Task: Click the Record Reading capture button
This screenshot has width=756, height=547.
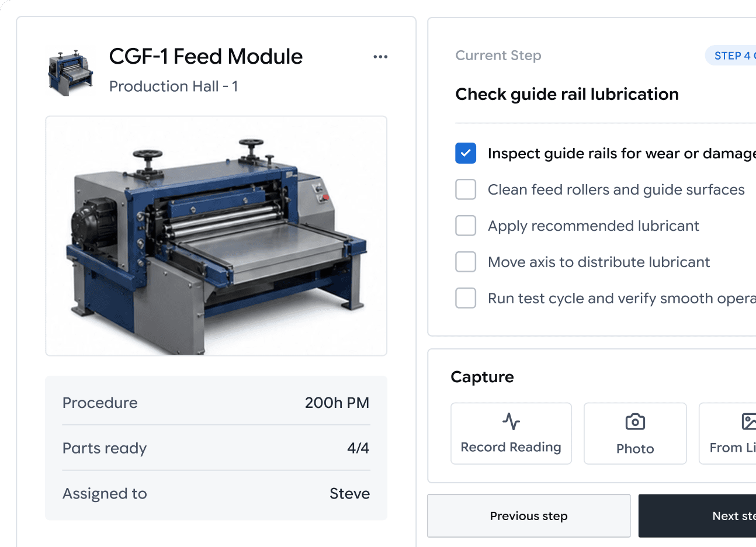Action: (511, 434)
